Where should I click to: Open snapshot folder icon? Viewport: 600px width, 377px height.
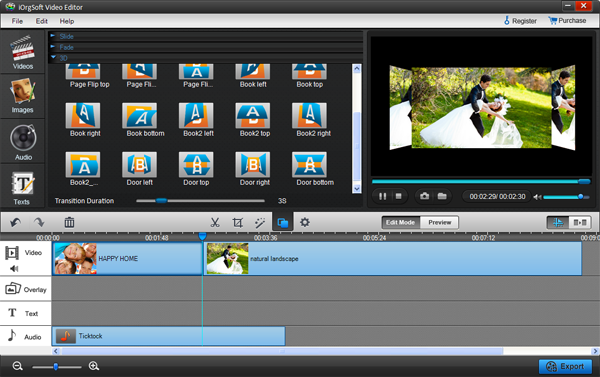pos(442,196)
